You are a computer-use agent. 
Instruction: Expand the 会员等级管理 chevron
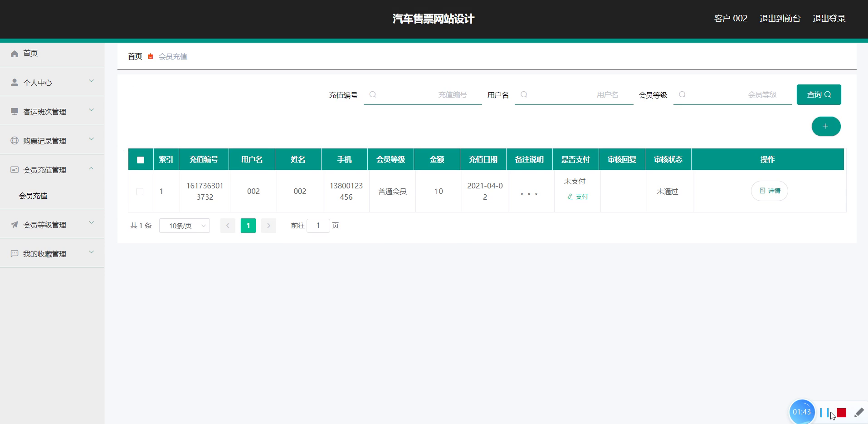coord(91,223)
